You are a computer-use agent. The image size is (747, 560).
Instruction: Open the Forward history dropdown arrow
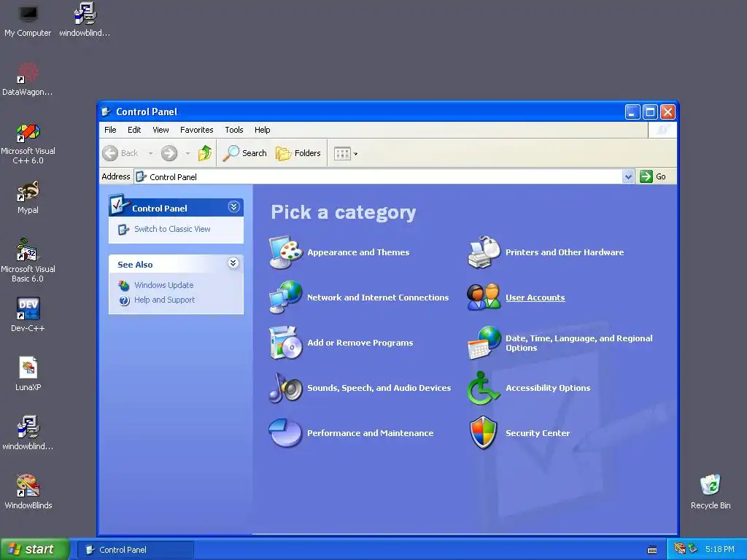[x=187, y=153]
